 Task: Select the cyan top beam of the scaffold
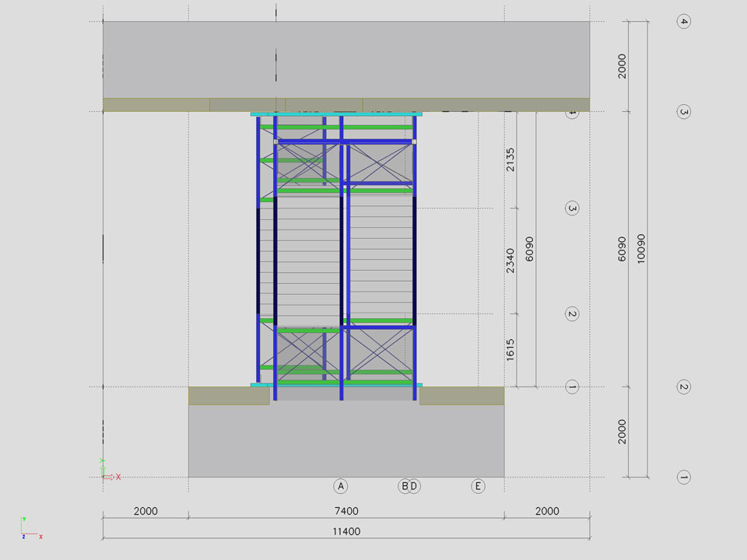[x=336, y=114]
